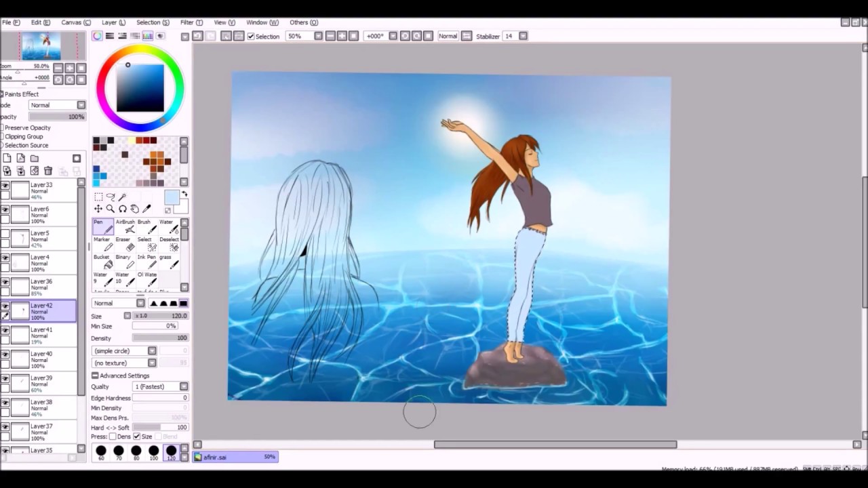Open the Layer menu
Image resolution: width=868 pixels, height=488 pixels.
113,22
